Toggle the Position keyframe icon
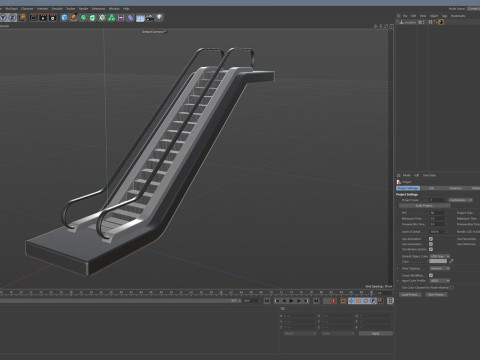 point(351,301)
